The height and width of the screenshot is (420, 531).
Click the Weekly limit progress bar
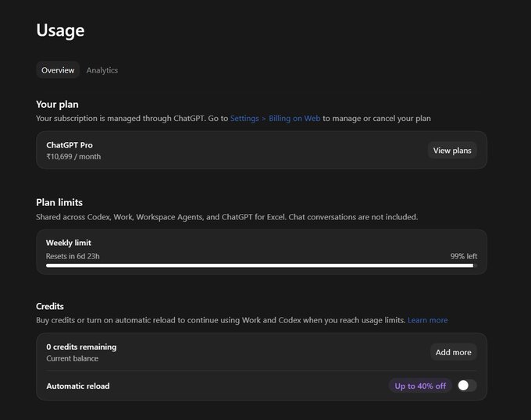262,265
